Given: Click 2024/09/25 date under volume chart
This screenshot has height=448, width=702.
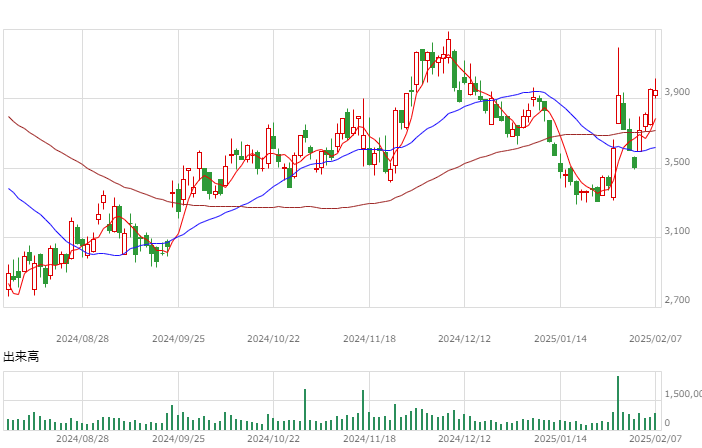Looking at the screenshot, I should tap(178, 439).
